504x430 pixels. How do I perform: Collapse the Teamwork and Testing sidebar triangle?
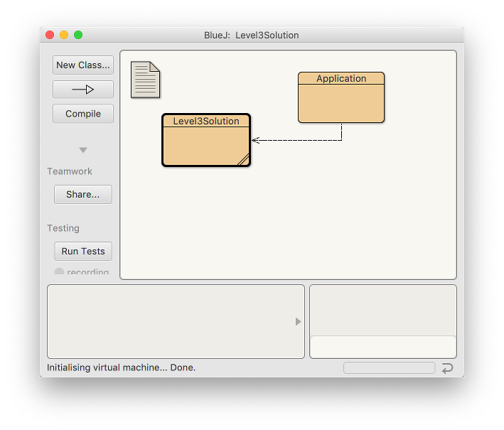83,150
